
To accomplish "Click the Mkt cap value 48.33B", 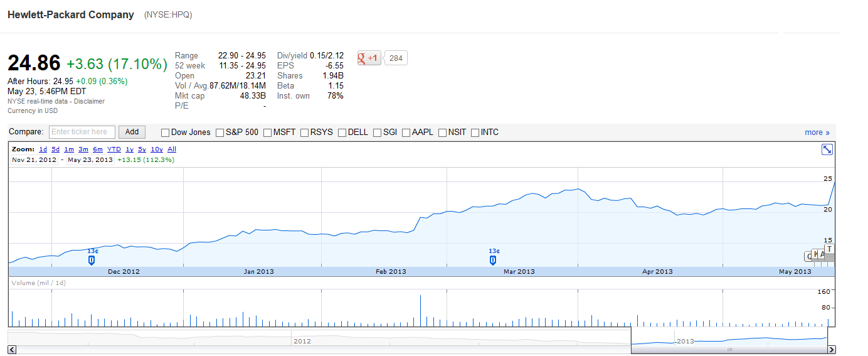I will (253, 96).
